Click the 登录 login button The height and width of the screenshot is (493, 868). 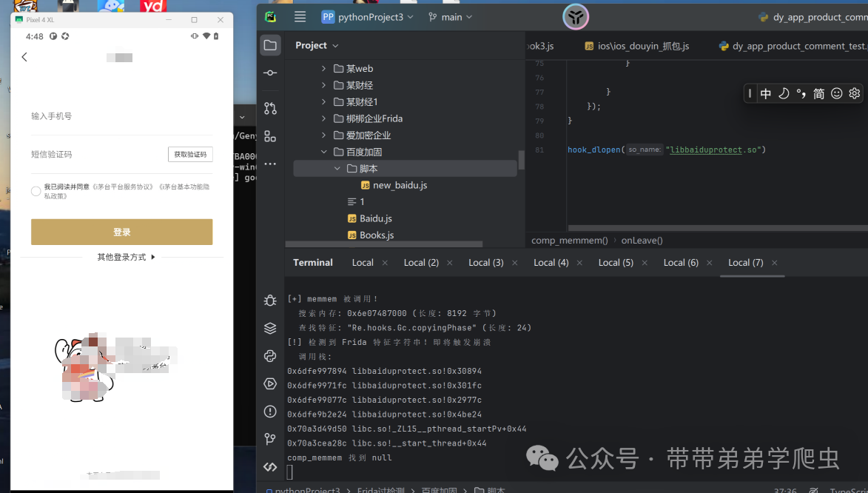coord(122,232)
